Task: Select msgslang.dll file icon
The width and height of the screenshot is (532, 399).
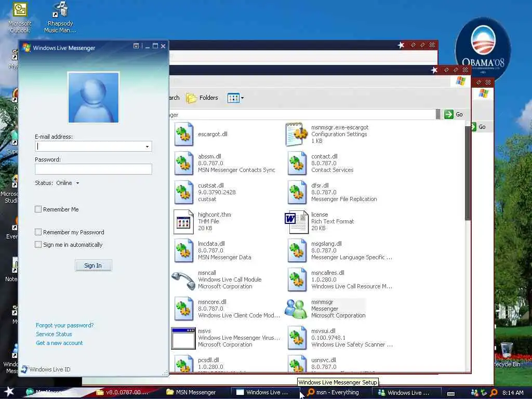Action: click(297, 250)
